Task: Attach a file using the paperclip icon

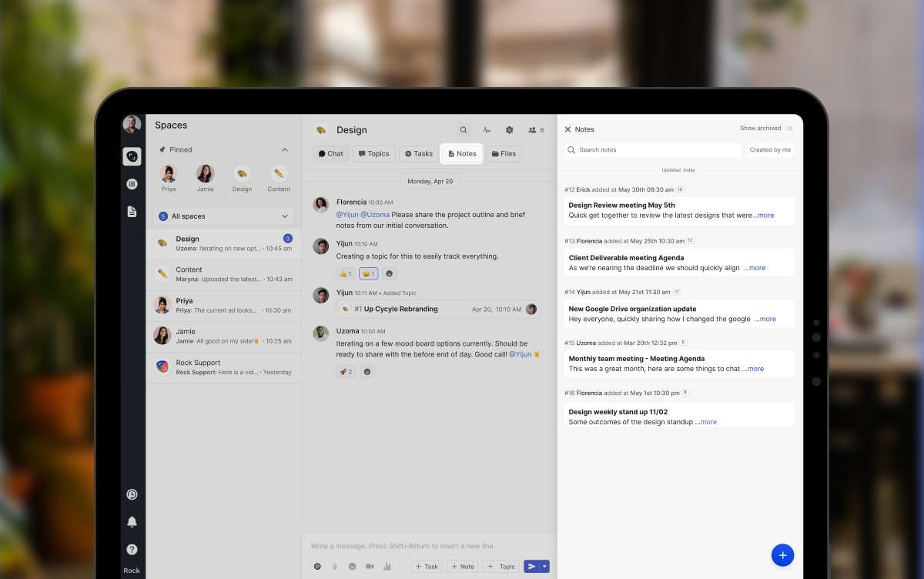Action: click(x=333, y=566)
